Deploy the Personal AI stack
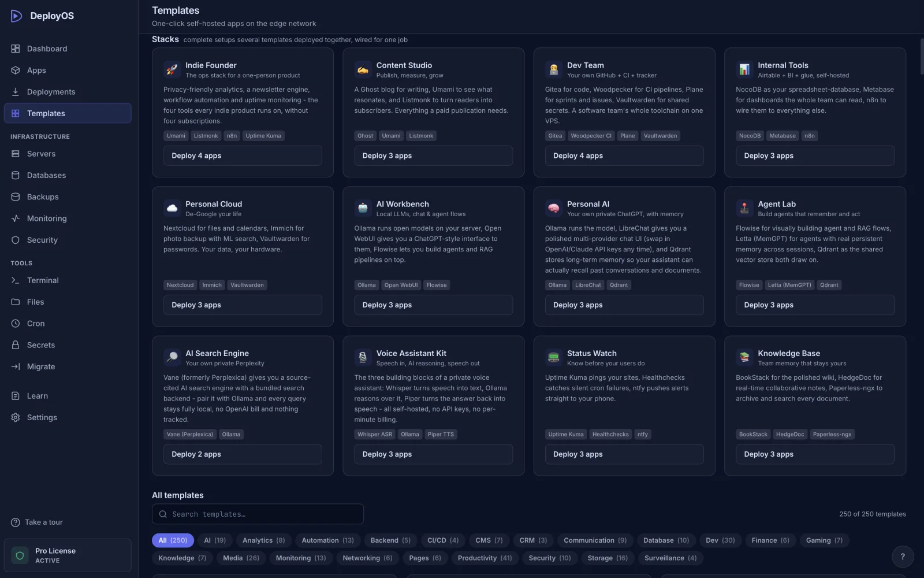Image resolution: width=924 pixels, height=578 pixels. point(624,305)
